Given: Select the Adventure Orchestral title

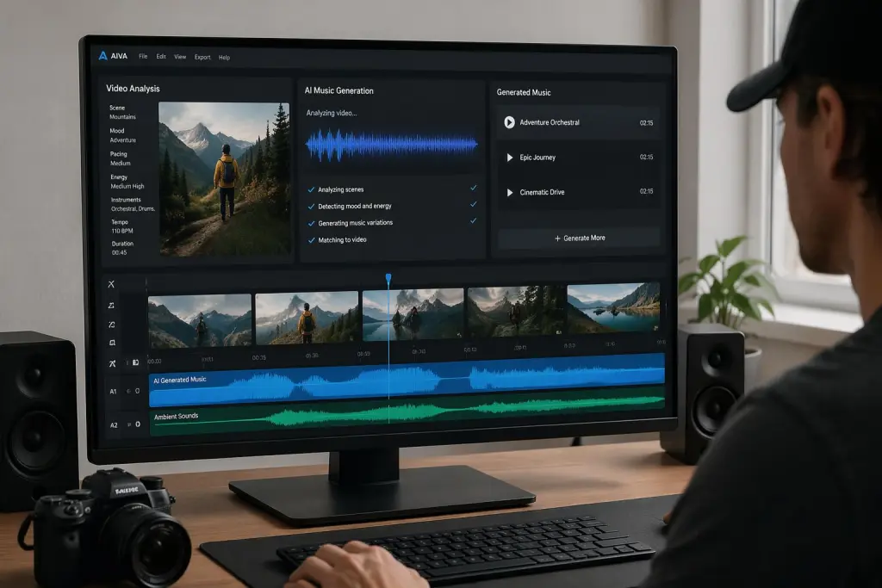Looking at the screenshot, I should 549,122.
